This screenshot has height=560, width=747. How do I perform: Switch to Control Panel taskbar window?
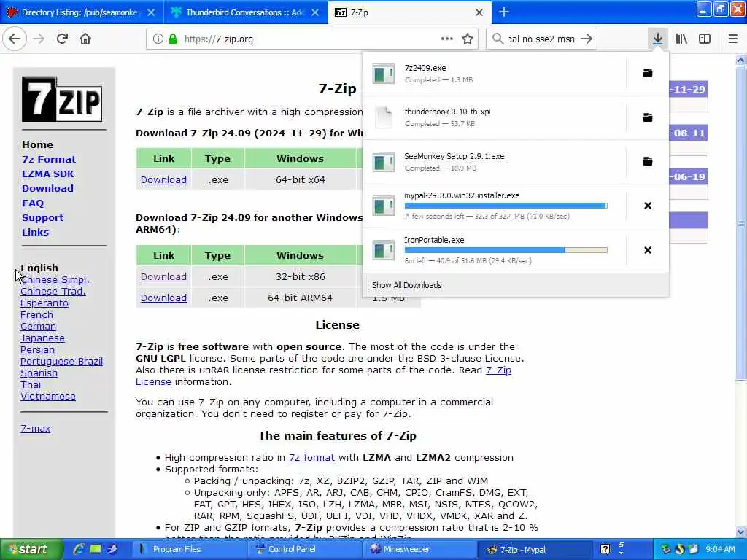pos(304,550)
